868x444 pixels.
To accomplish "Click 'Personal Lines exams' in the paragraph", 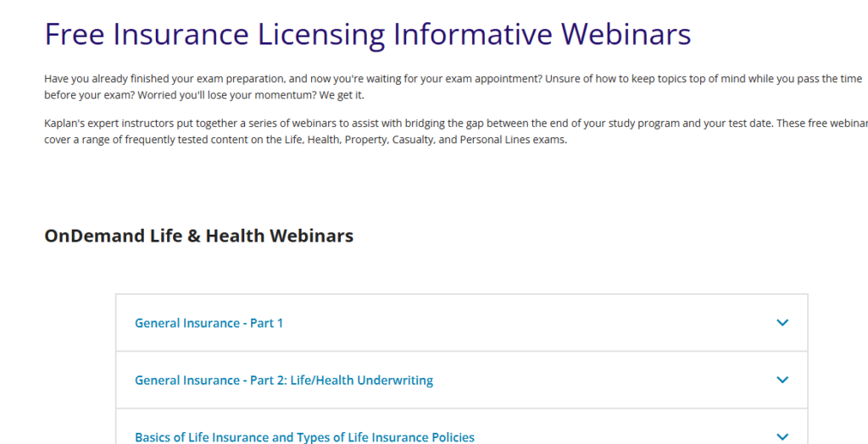I will pos(512,140).
